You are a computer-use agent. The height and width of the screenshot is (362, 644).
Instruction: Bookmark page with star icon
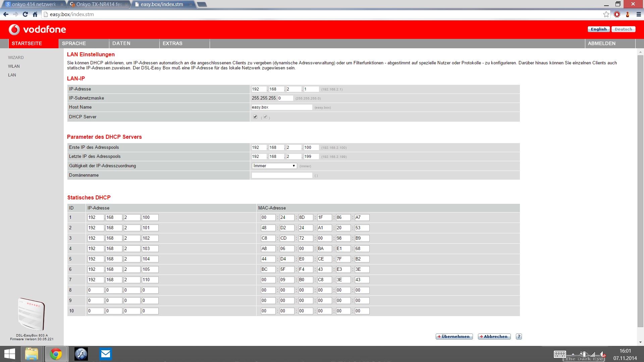[606, 14]
